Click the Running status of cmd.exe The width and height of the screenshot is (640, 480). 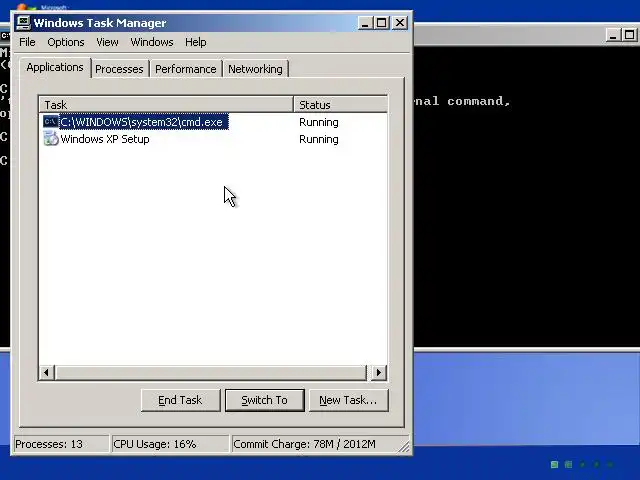tap(319, 122)
